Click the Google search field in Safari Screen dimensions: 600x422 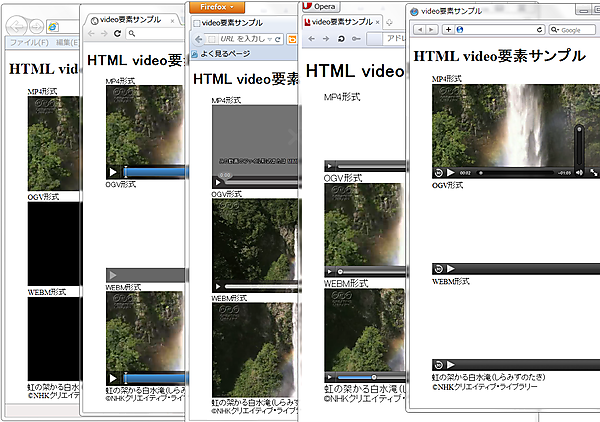[x=572, y=30]
